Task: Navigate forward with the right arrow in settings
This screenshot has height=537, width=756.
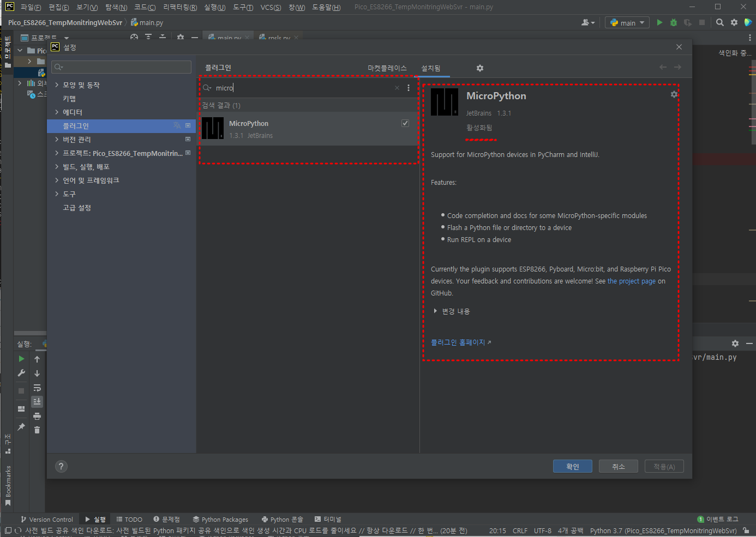Action: [x=677, y=67]
